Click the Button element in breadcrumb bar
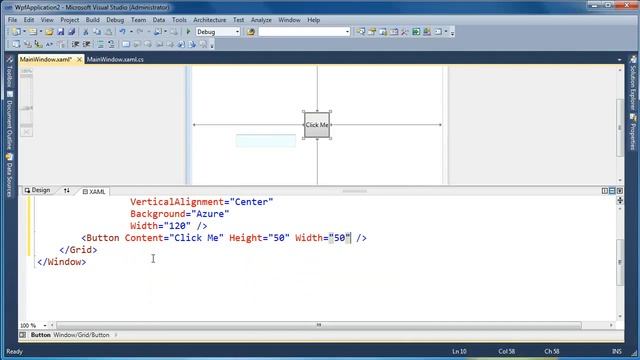The image size is (640, 360). [x=41, y=335]
